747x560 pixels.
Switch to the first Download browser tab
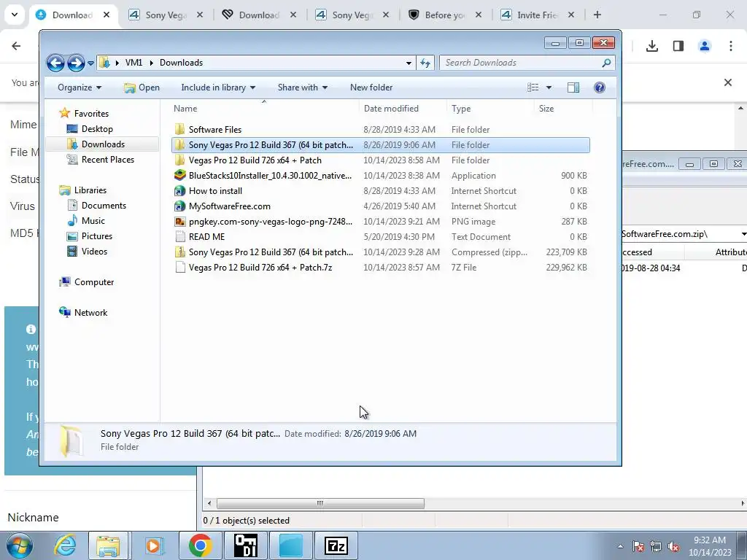coord(72,15)
